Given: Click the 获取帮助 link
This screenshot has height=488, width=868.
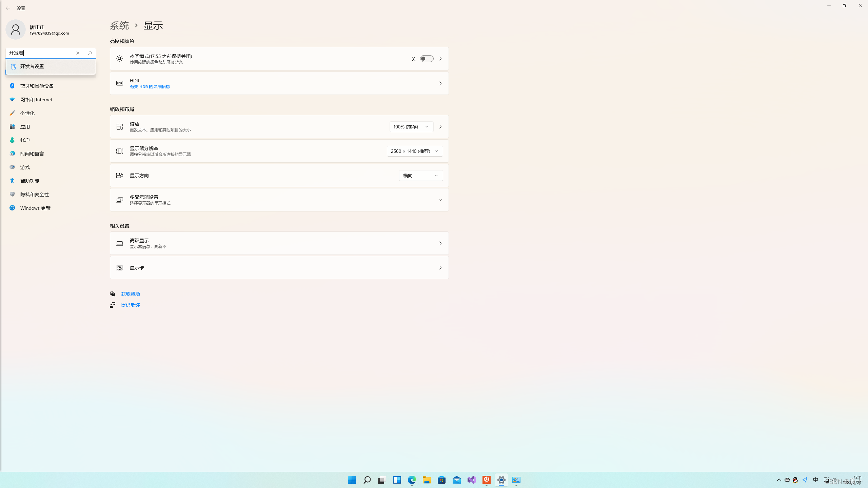Looking at the screenshot, I should pyautogui.click(x=130, y=294).
